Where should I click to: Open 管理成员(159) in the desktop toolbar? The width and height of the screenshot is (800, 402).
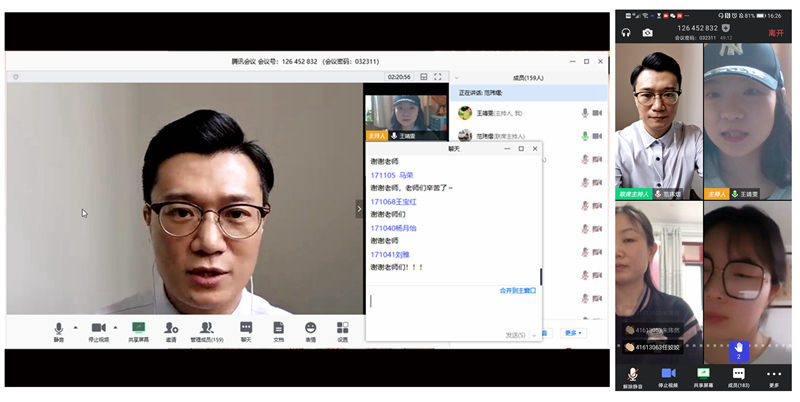tap(206, 328)
